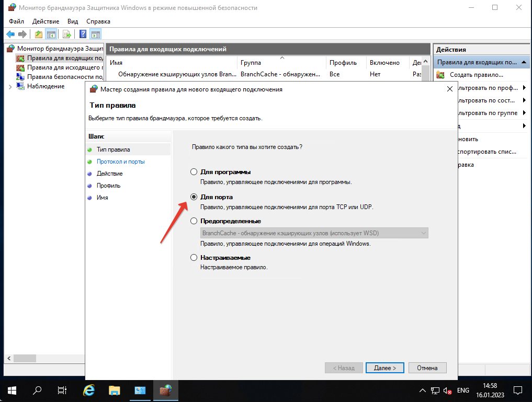This screenshot has width=532, height=402.
Task: Sort rules by the Профиль column header
Action: [346, 63]
